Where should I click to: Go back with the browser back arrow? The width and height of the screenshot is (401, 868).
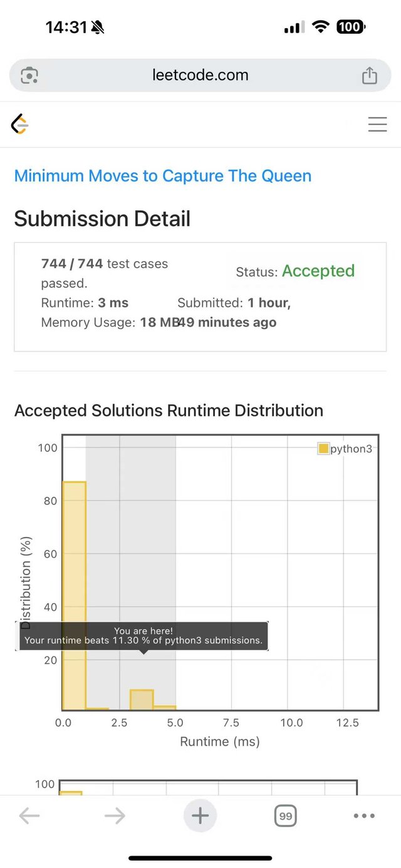click(29, 815)
